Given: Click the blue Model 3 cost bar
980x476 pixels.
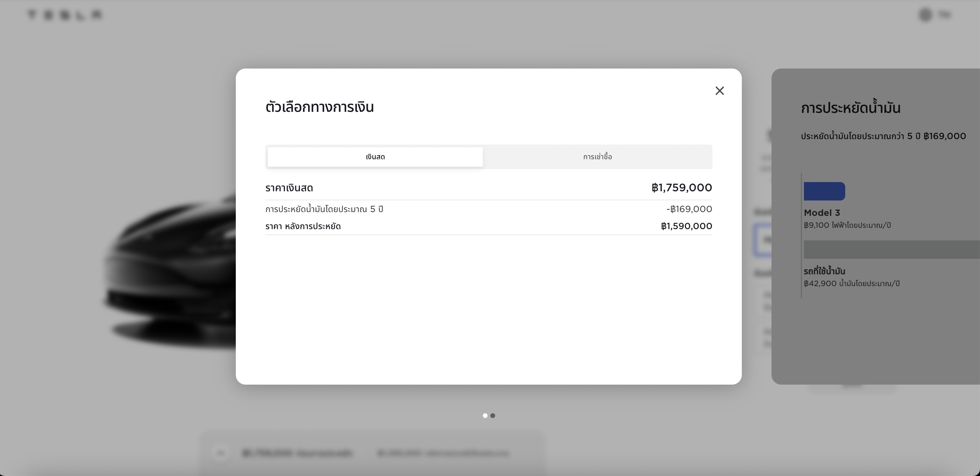Looking at the screenshot, I should pyautogui.click(x=824, y=191).
